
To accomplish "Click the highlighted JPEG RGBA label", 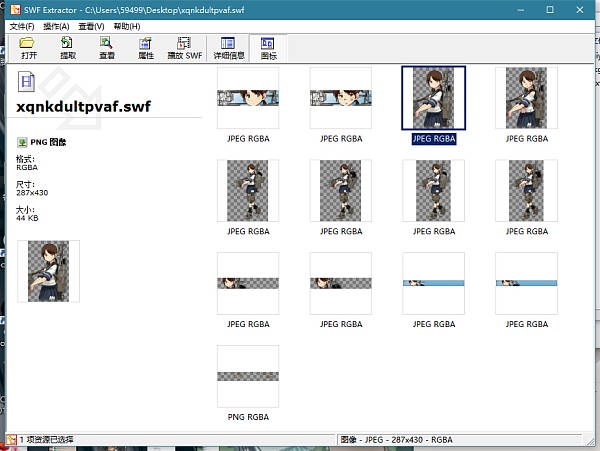I will [434, 139].
